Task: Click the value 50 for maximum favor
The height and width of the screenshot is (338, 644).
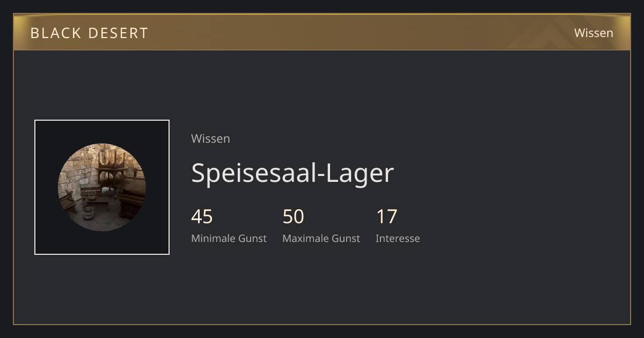Action: [293, 217]
